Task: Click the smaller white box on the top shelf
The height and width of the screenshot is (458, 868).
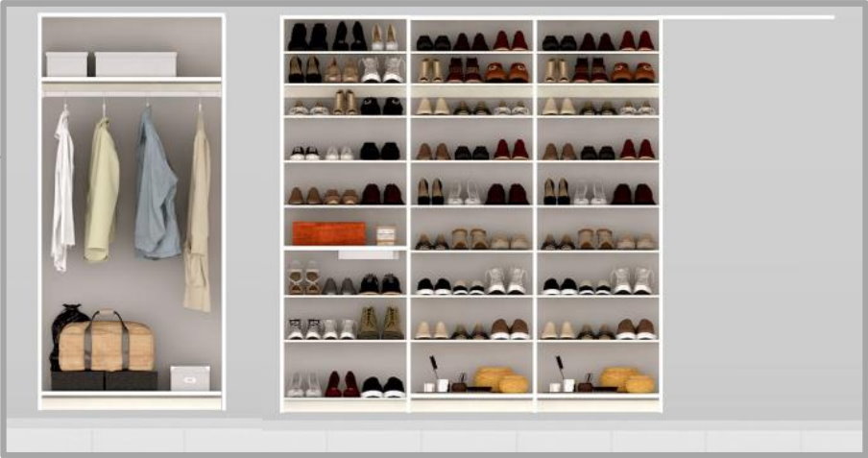Action: [66, 64]
